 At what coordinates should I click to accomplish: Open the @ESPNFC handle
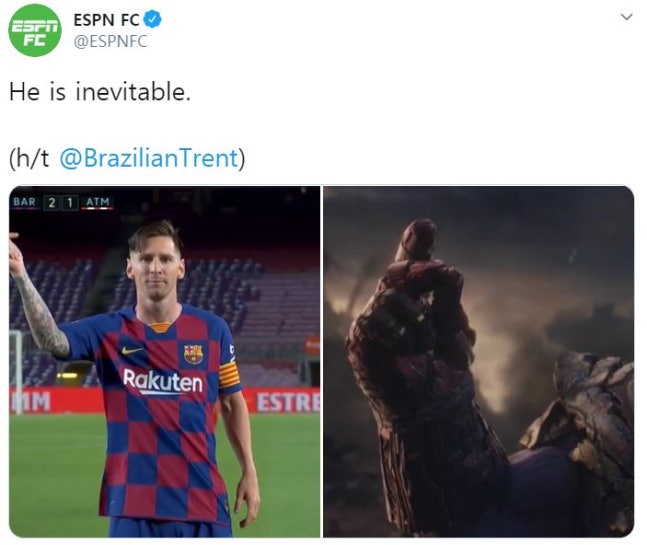pos(110,41)
